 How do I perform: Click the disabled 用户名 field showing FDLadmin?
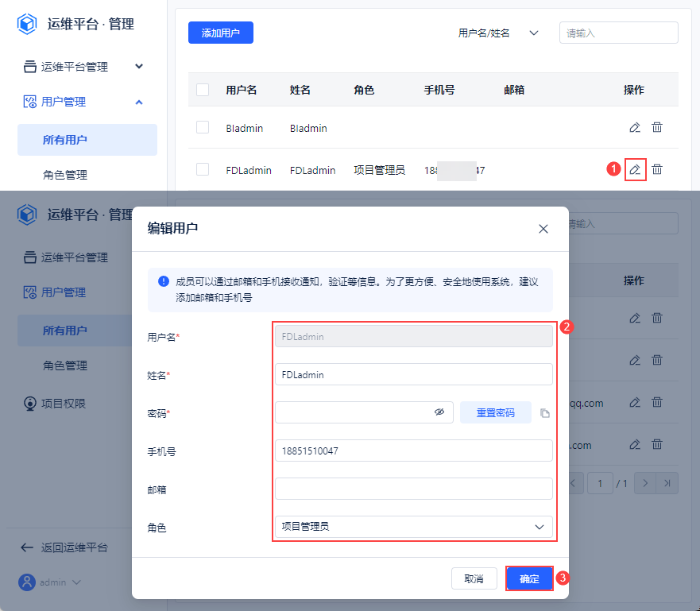coord(414,337)
